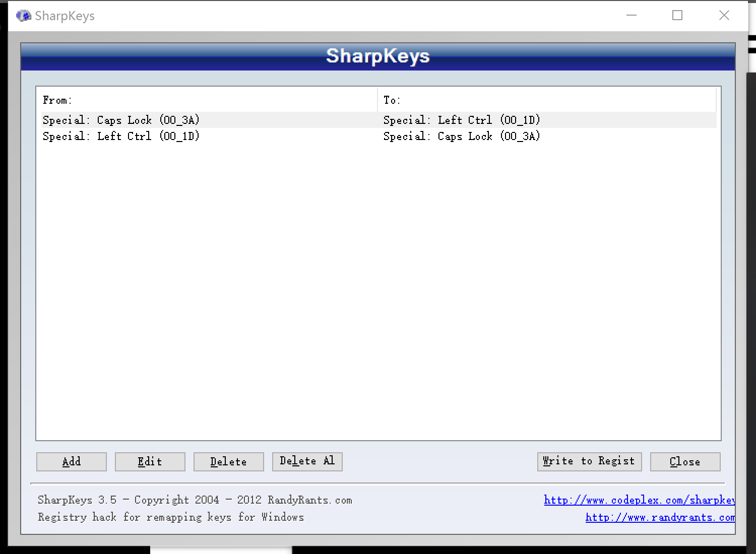Click Edit to modify the selected mapping

tap(150, 461)
